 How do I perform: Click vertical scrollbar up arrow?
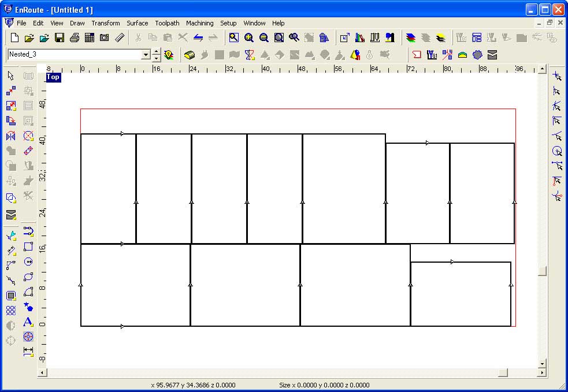(x=542, y=68)
